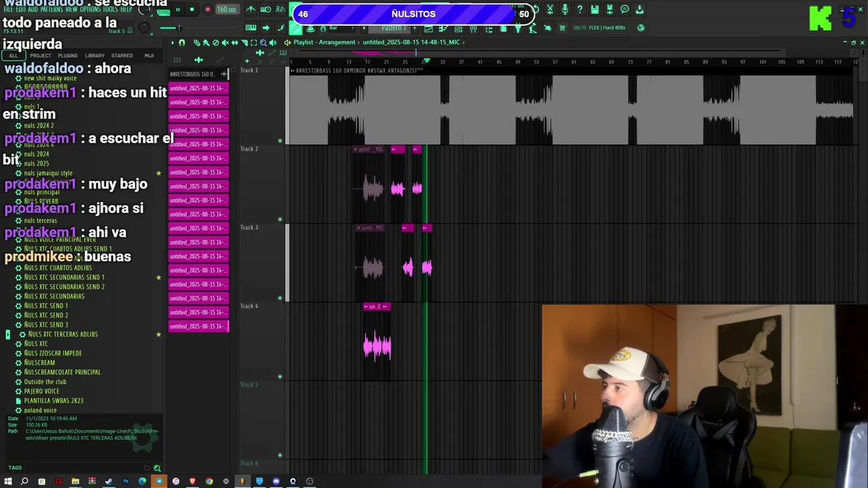
Task: Open the microphone recording options icon
Action: pyautogui.click(x=565, y=9)
